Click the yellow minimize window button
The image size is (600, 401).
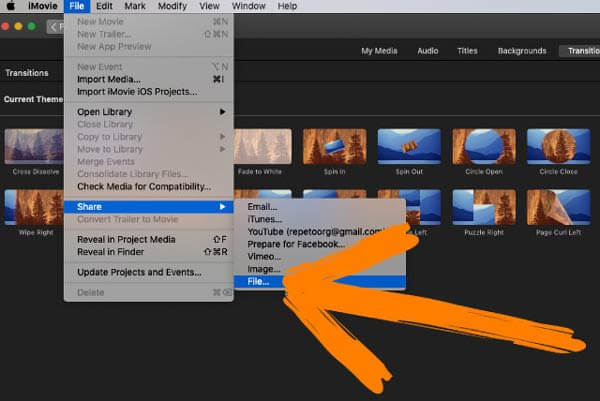[18, 26]
